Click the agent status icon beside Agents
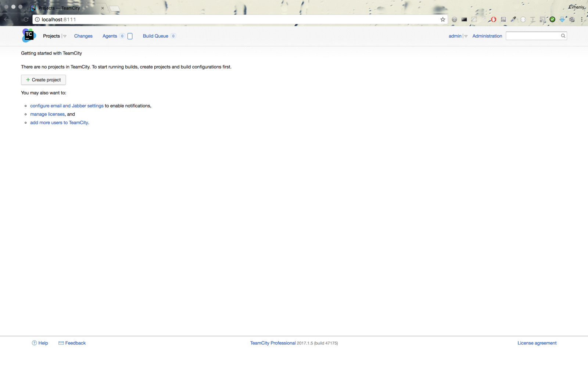The height and width of the screenshot is (368, 588). tap(130, 36)
